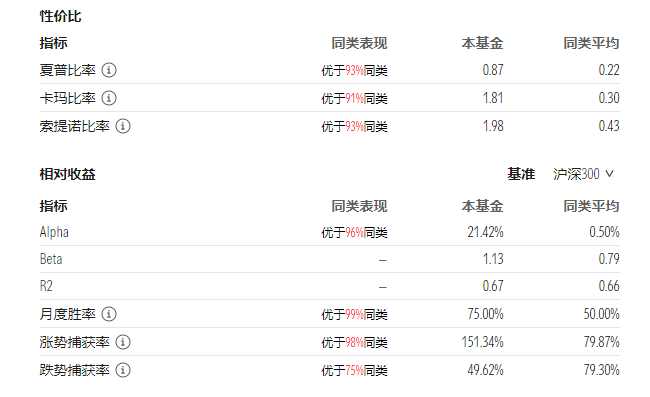
Task: Click 优于96%同类 in the Alpha row
Action: point(354,232)
